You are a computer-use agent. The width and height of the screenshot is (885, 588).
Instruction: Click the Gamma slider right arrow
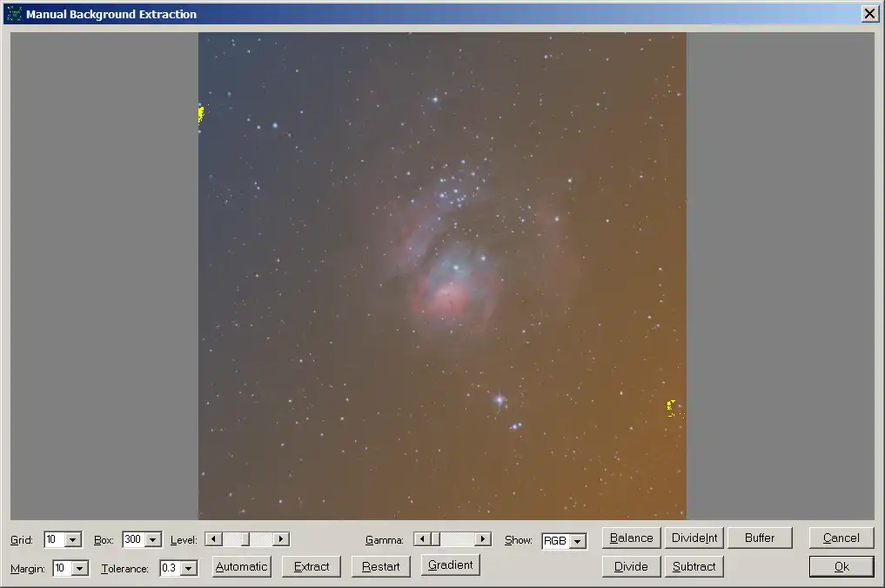[483, 539]
